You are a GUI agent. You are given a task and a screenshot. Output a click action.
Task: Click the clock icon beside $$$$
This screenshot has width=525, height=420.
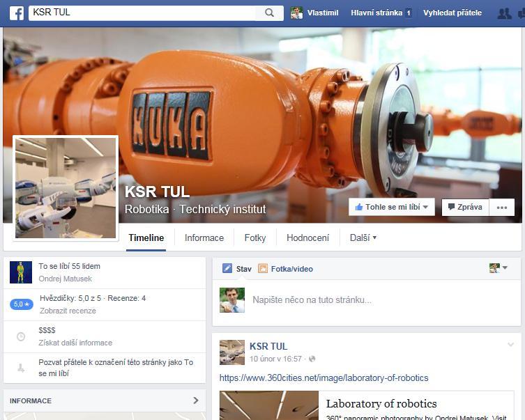(21, 336)
